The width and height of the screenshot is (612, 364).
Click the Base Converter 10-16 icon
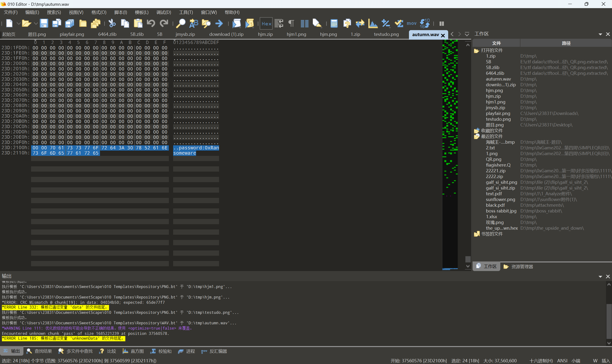pyautogui.click(x=425, y=24)
